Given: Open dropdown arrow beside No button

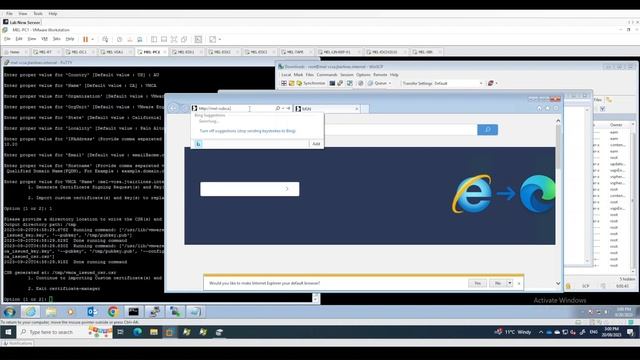Looking at the screenshot, I should coord(509,283).
